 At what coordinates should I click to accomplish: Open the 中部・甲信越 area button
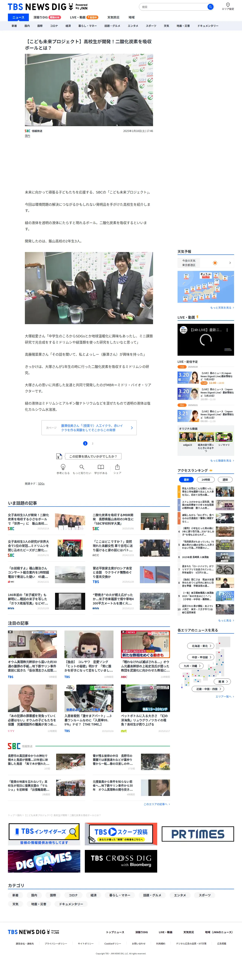[201, 657]
